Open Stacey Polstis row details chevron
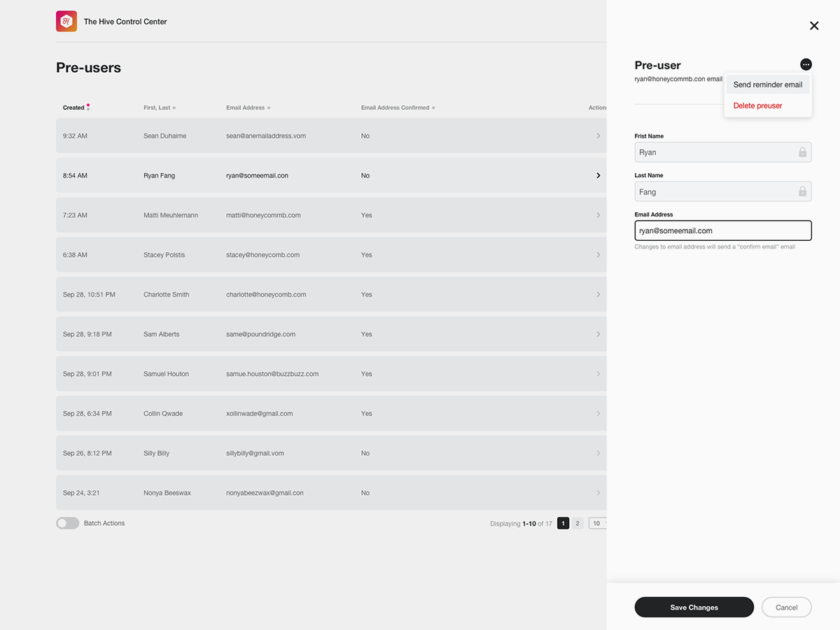The image size is (840, 630). click(598, 255)
